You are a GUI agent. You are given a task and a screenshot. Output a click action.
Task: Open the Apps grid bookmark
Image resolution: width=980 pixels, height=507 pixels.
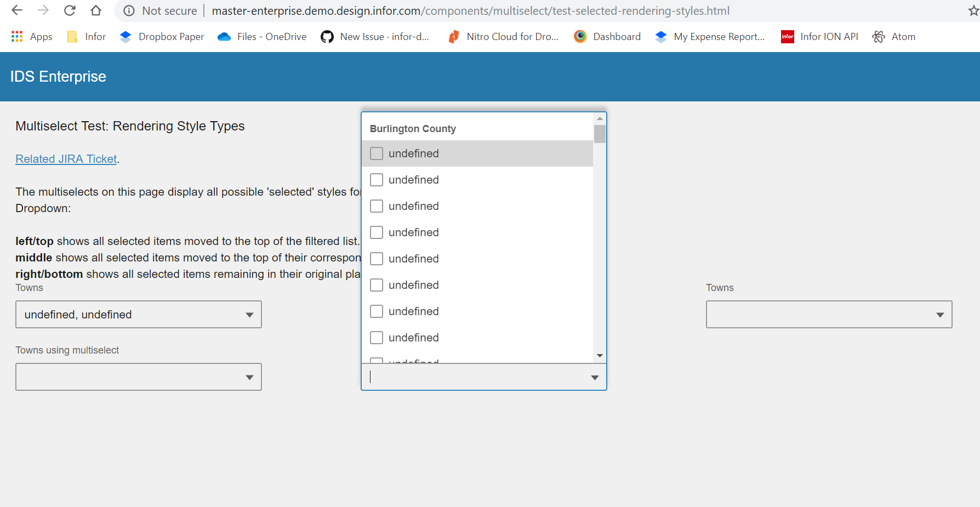pos(32,37)
